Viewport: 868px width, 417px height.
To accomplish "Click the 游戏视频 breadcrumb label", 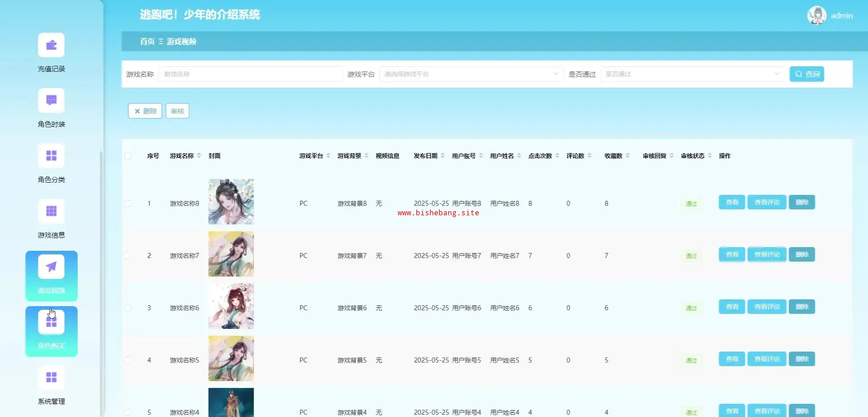I will [x=182, y=41].
